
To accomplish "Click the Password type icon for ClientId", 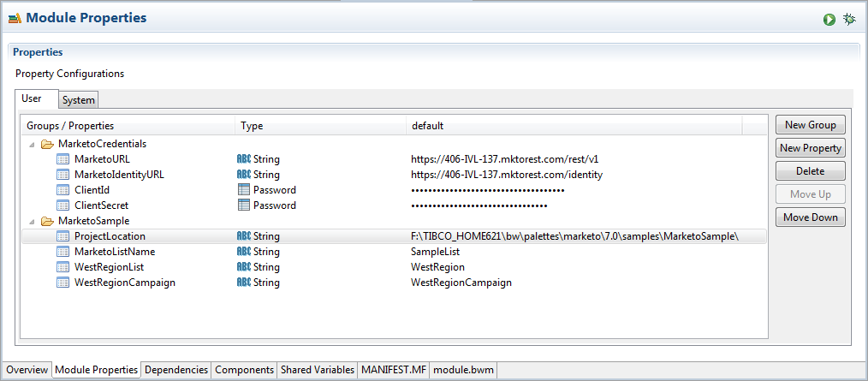I will (244, 190).
